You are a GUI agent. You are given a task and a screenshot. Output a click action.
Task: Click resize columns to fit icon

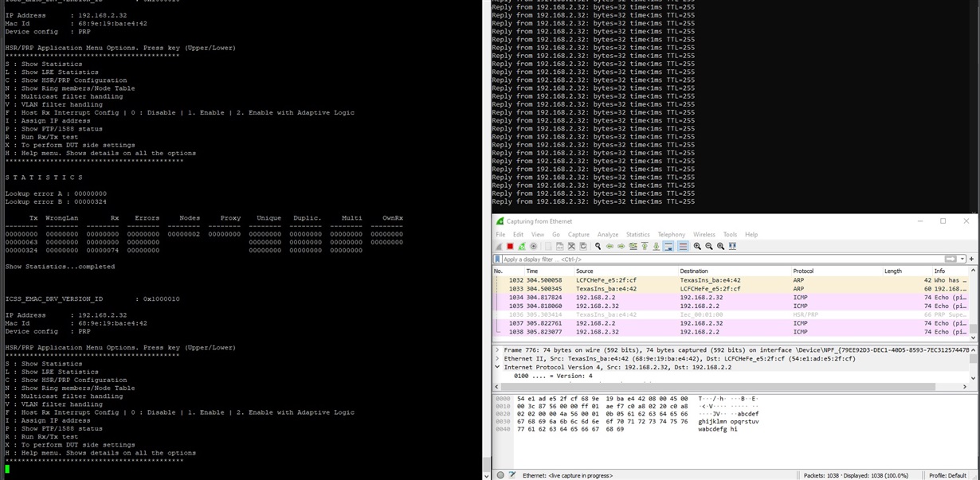point(732,247)
